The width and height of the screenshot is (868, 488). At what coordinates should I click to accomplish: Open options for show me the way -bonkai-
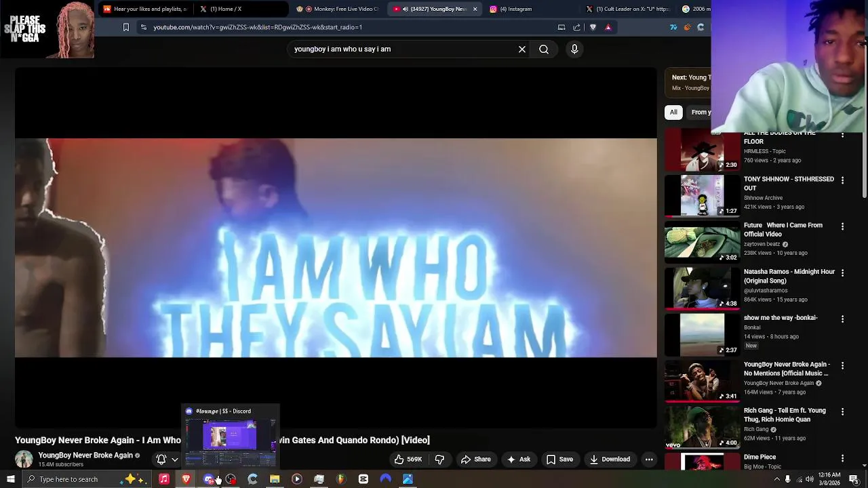pyautogui.click(x=842, y=319)
